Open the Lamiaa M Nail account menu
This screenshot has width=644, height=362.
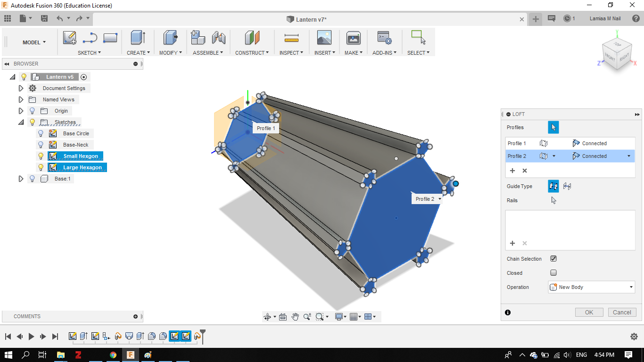(x=605, y=18)
